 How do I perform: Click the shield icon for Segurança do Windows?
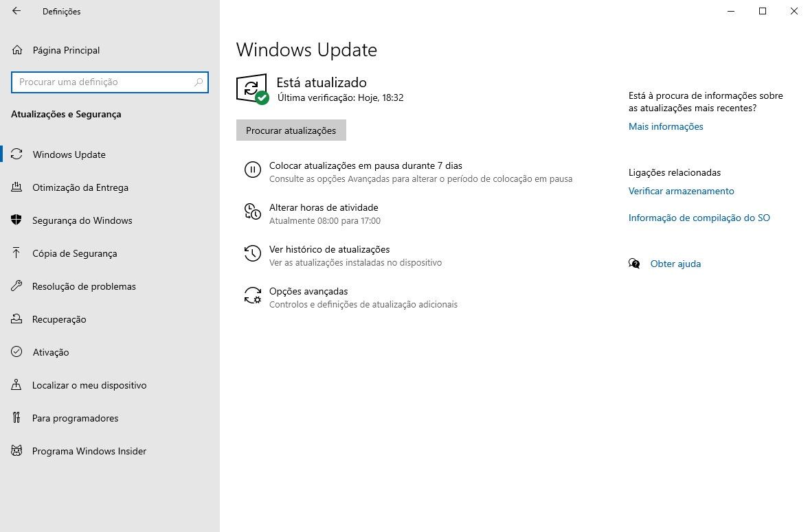click(x=16, y=220)
